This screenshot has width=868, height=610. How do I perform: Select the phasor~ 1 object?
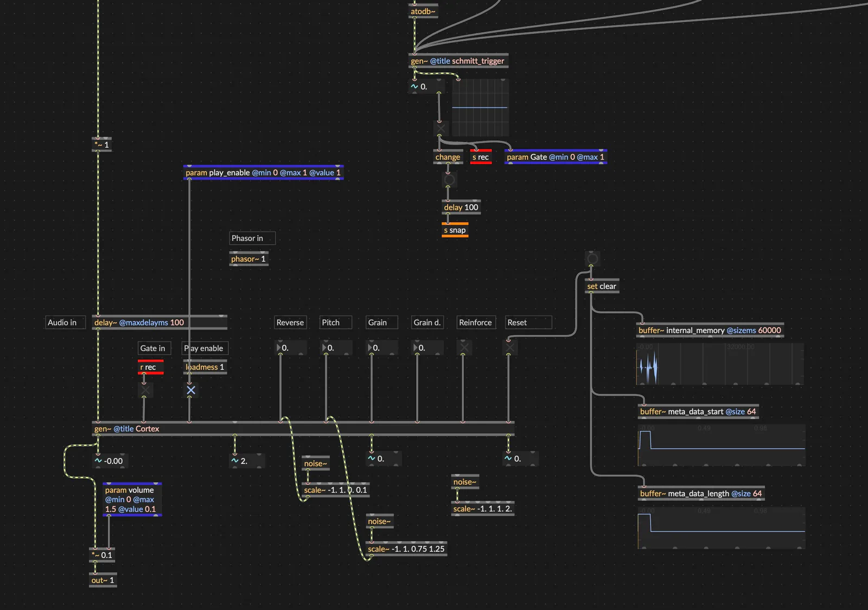(248, 259)
